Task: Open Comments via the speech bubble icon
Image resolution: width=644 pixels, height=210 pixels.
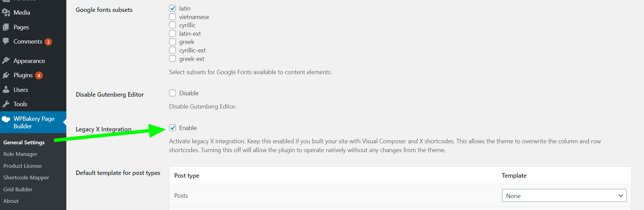Action: point(7,42)
